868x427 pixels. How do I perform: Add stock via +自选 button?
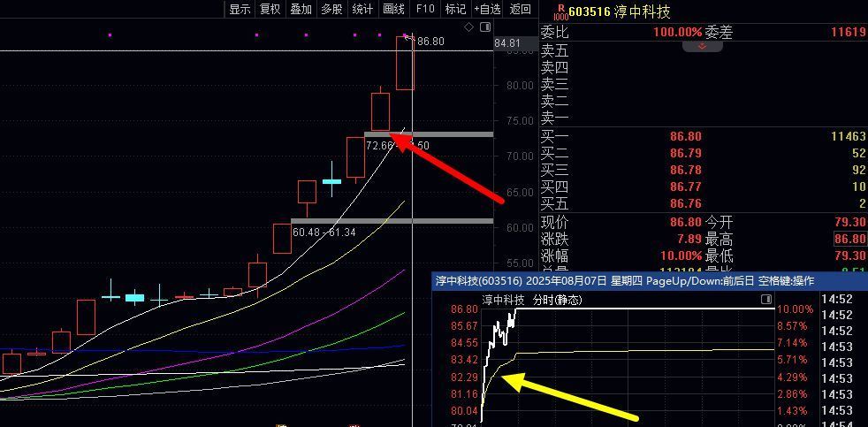tap(487, 9)
